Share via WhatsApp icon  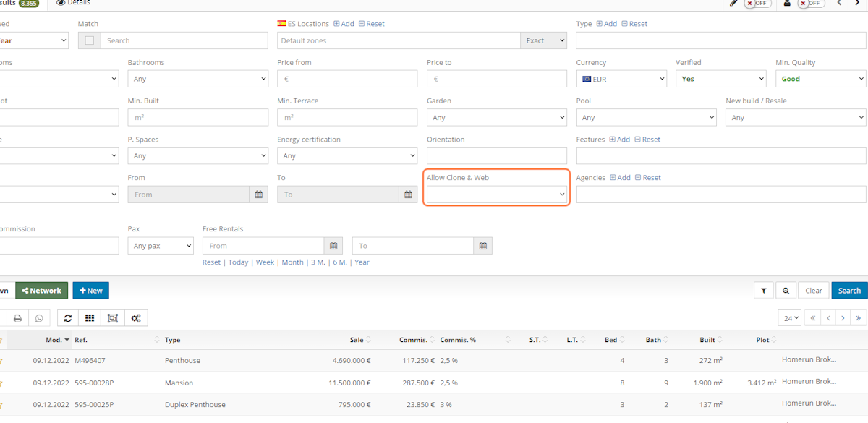coord(39,318)
